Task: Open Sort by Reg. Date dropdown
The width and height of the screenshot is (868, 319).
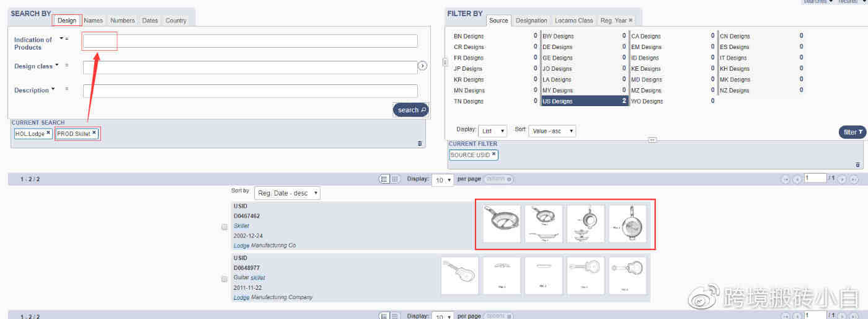Action: 287,193
